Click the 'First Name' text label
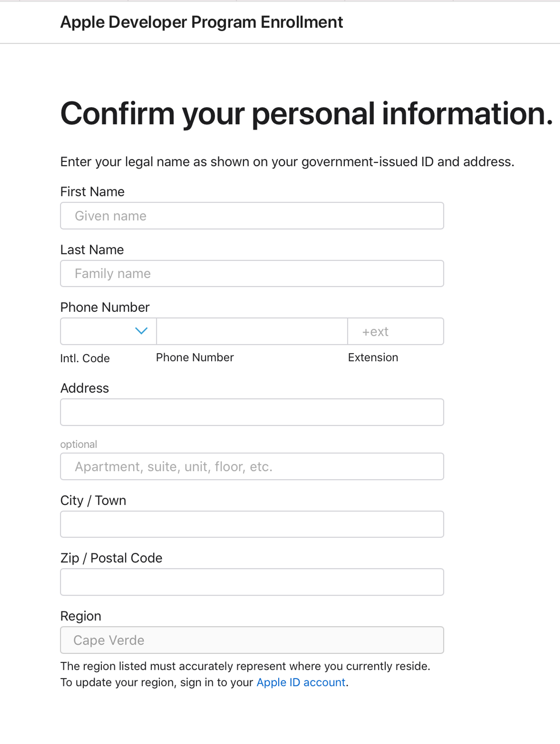This screenshot has height=744, width=560. [92, 192]
